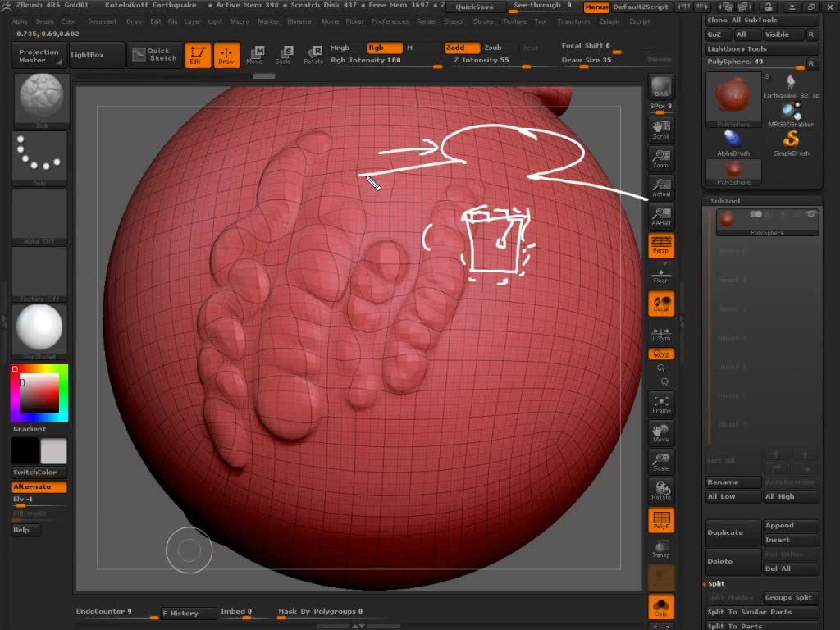Screen dimensions: 840x630
Task: Toggle Alternate color button
Action: tap(39, 486)
